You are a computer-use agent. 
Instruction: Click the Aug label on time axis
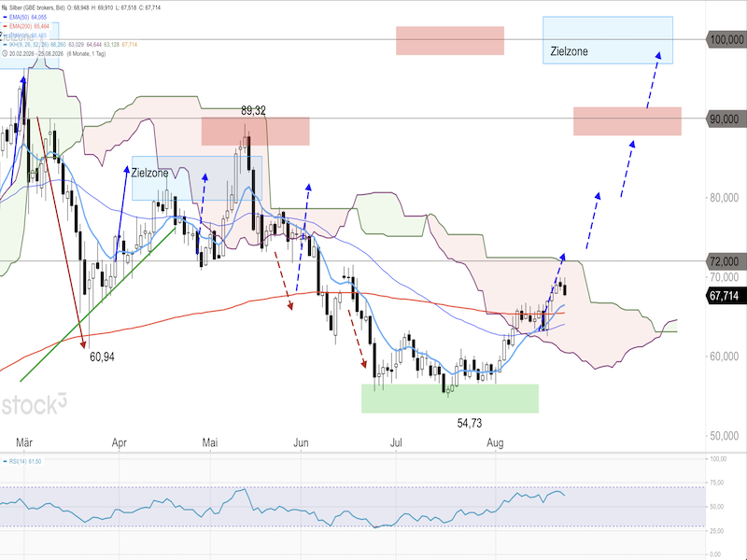pyautogui.click(x=495, y=442)
